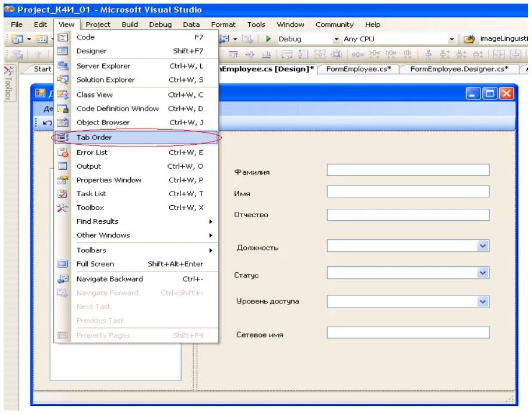The image size is (532, 414).
Task: Click the Task List icon
Action: pos(63,194)
